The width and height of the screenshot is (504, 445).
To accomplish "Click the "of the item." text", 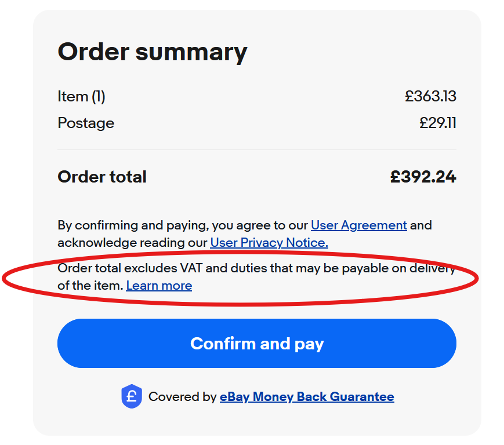I will tap(90, 285).
